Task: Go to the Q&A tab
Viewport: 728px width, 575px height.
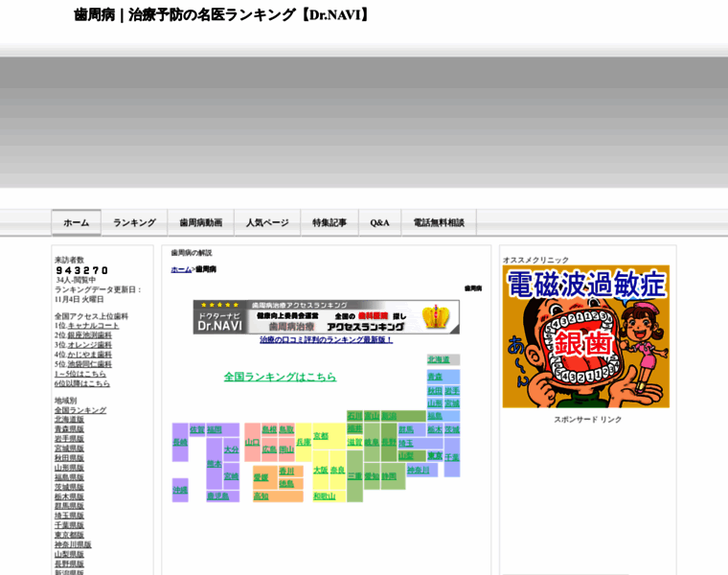Action: (379, 222)
